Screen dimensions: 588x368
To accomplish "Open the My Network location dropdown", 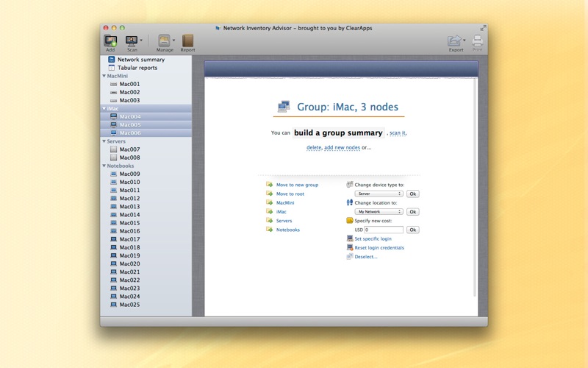I will (x=379, y=212).
